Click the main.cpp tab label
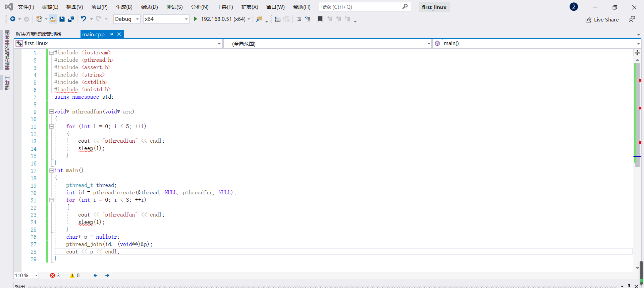 tap(93, 34)
